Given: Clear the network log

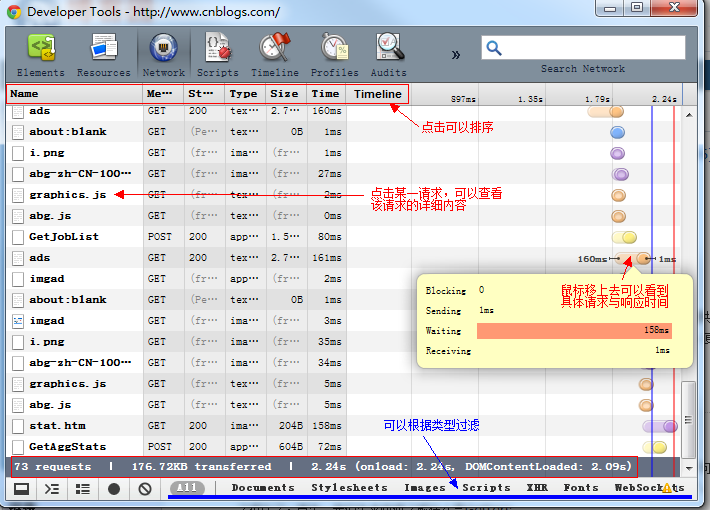Looking at the screenshot, I should [145, 489].
